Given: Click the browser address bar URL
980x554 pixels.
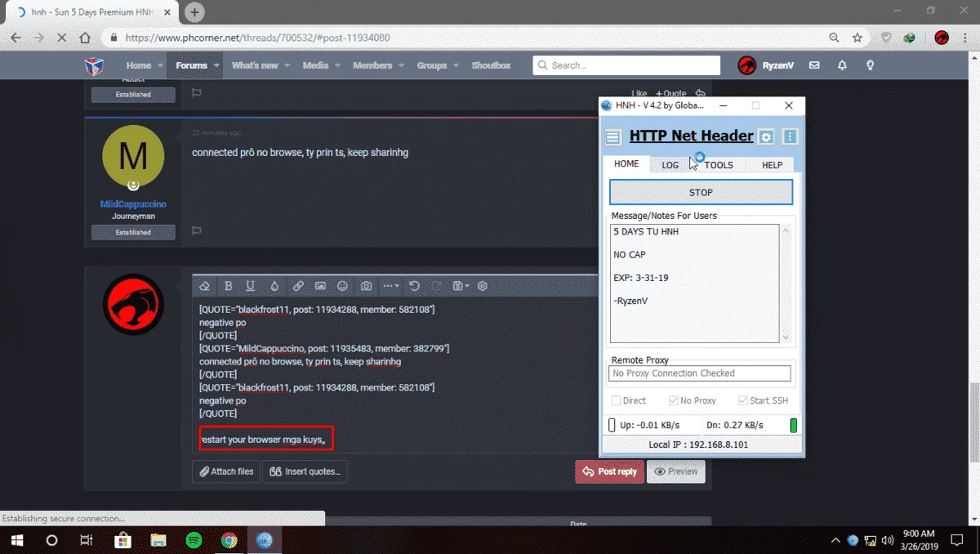Looking at the screenshot, I should (257, 38).
